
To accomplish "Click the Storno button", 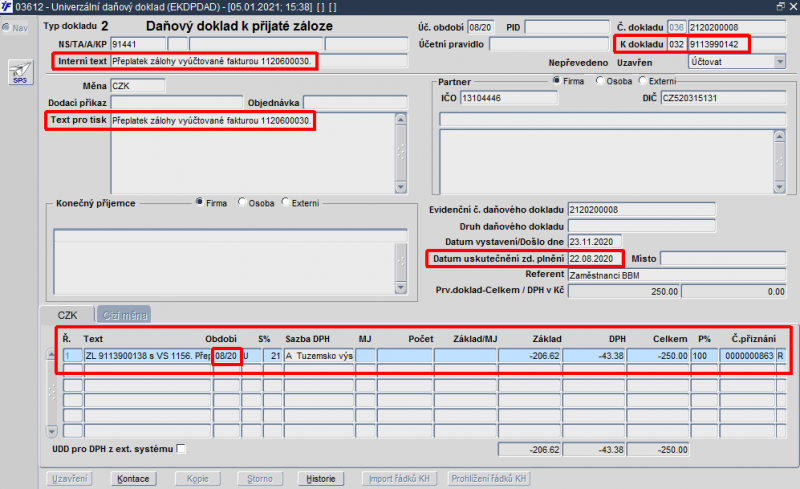I will pyautogui.click(x=260, y=479).
